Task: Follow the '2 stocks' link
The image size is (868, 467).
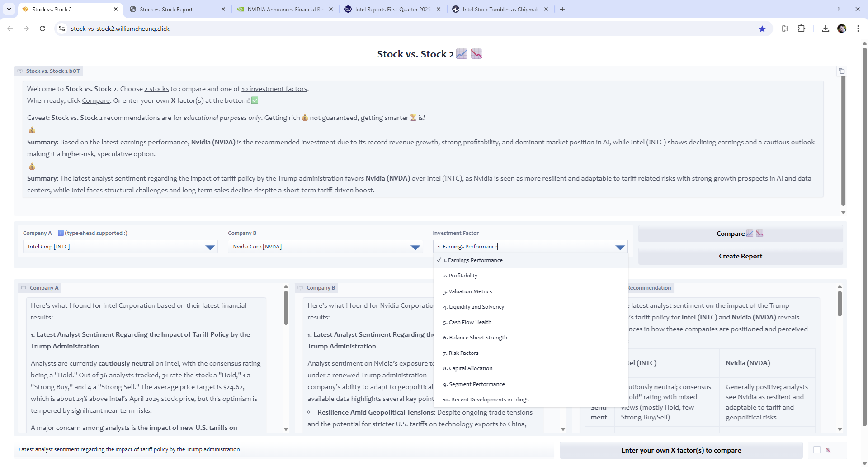Action: (x=156, y=89)
